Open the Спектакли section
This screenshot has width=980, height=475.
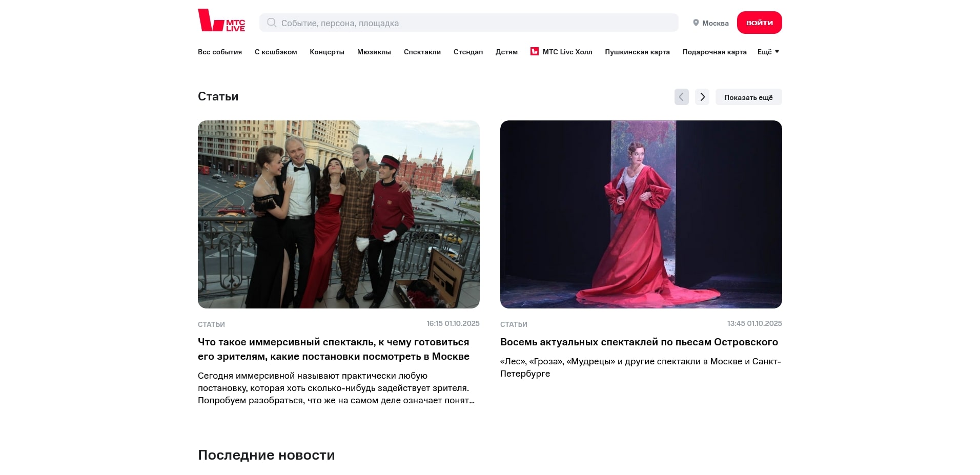pyautogui.click(x=421, y=52)
